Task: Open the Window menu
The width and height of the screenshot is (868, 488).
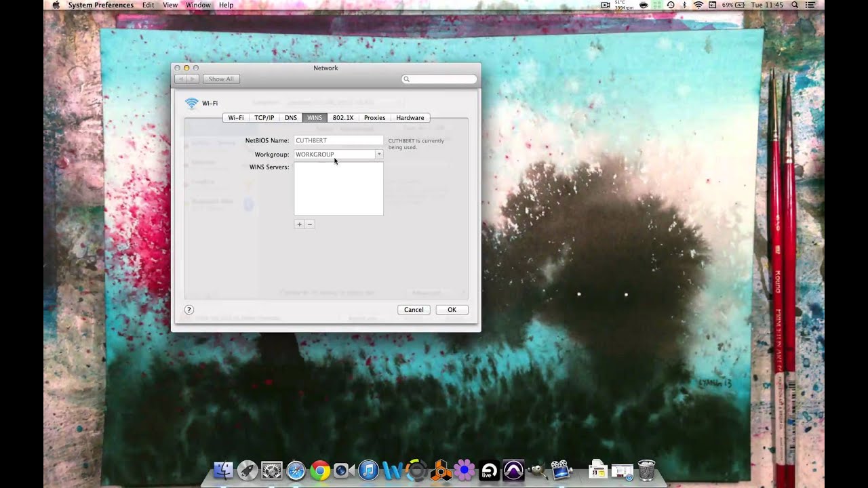Action: [198, 5]
